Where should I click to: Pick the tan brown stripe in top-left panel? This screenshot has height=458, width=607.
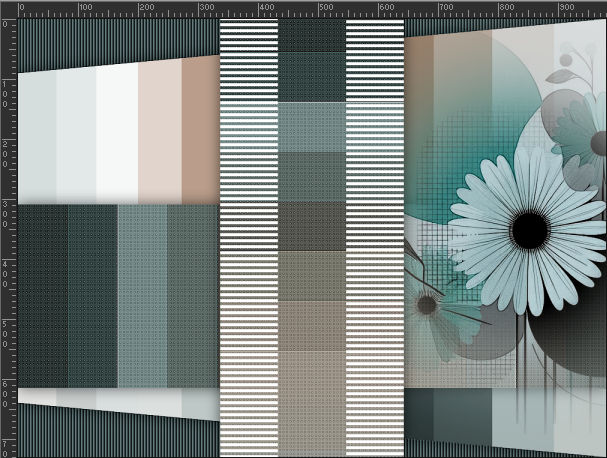pos(200,128)
